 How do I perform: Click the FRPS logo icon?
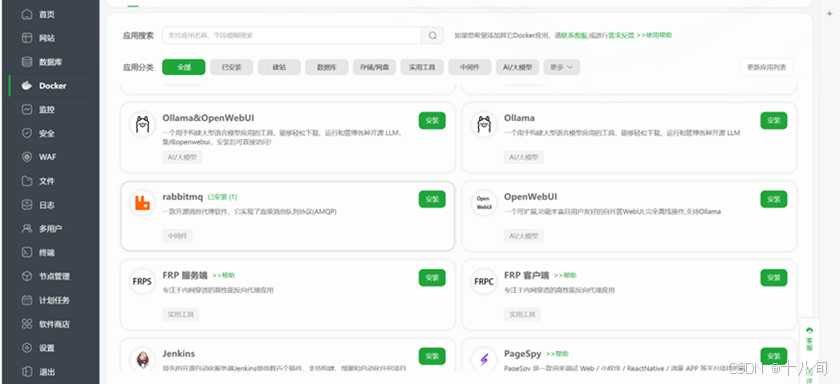[x=142, y=281]
